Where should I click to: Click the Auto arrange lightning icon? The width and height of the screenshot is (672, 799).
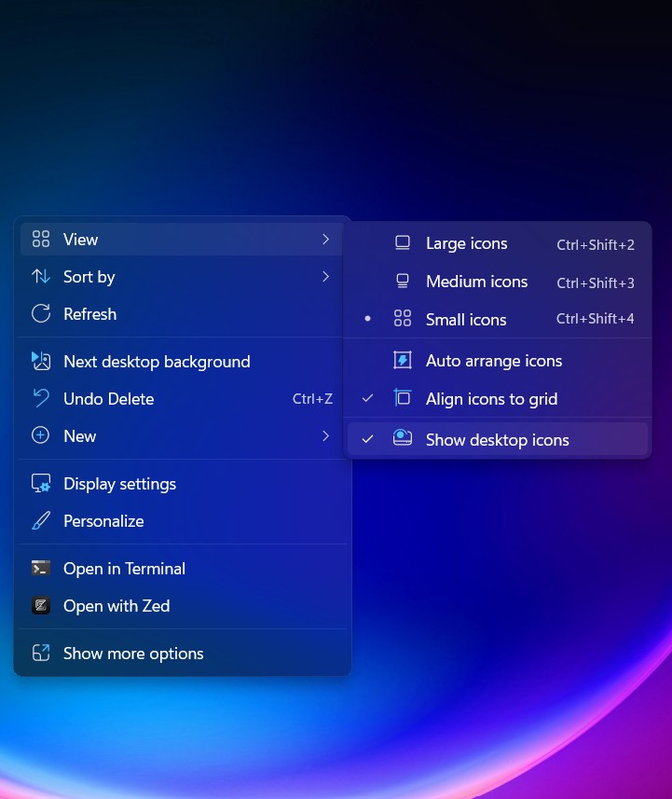point(403,360)
